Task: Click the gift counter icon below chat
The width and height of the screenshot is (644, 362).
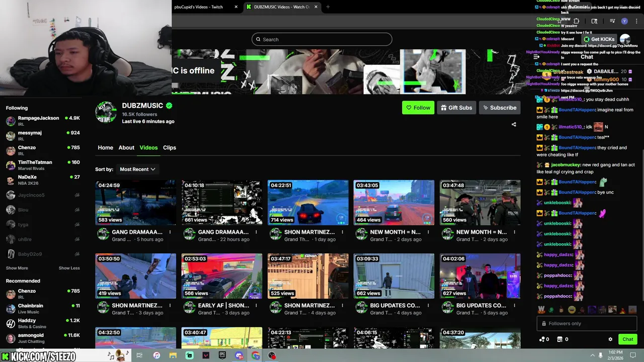Action: pyautogui.click(x=559, y=339)
